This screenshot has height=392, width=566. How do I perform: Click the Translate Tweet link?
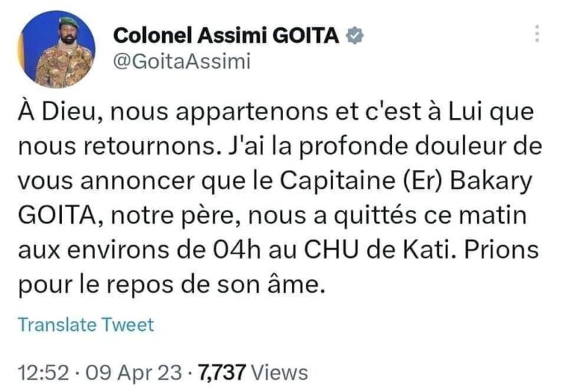pos(85,325)
